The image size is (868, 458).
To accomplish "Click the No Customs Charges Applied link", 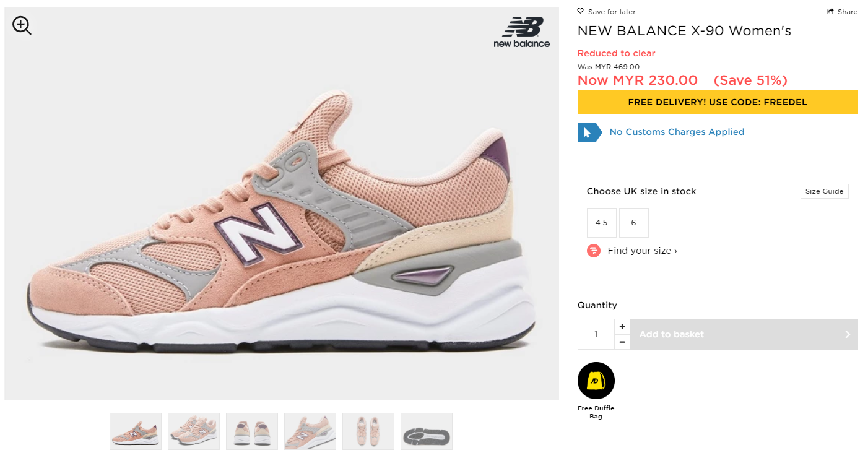I will [x=677, y=132].
